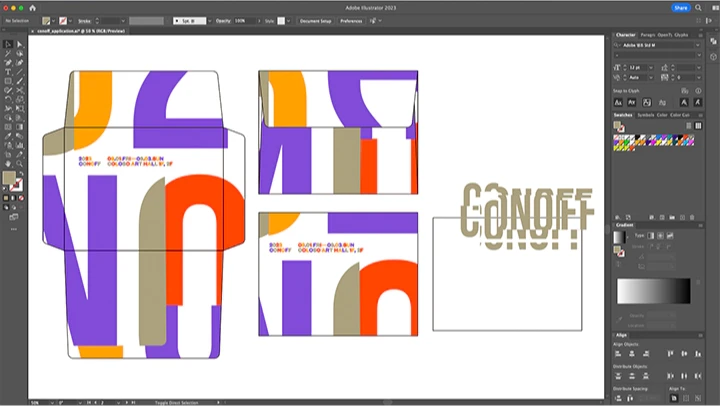Click the Search magnifier icon
The width and height of the screenshot is (720, 406).
pyautogui.click(x=698, y=7)
